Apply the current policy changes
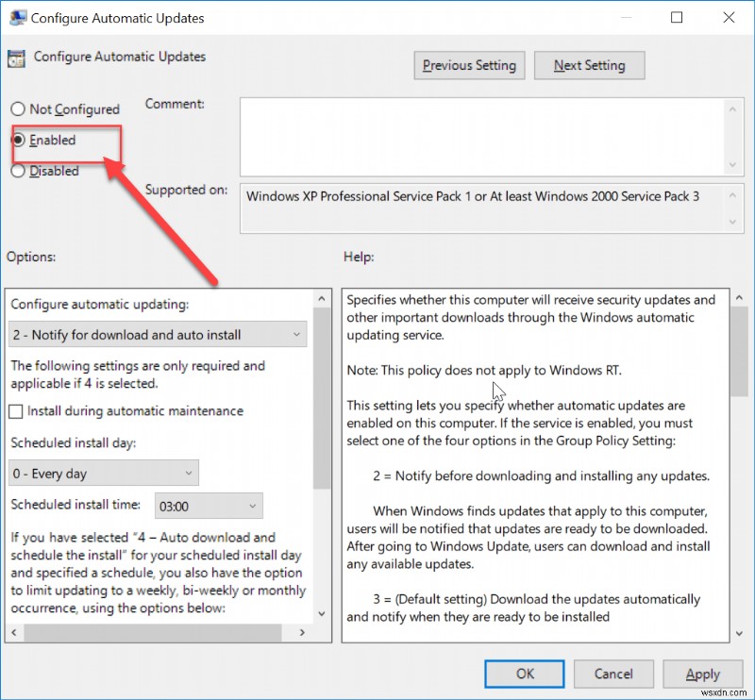The height and width of the screenshot is (700, 755). [703, 674]
